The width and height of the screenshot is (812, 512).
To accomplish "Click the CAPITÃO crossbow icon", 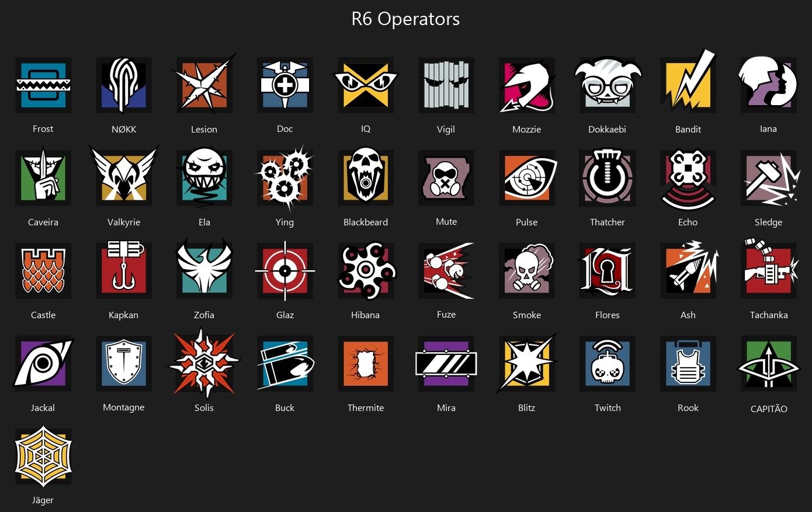I will point(769,363).
